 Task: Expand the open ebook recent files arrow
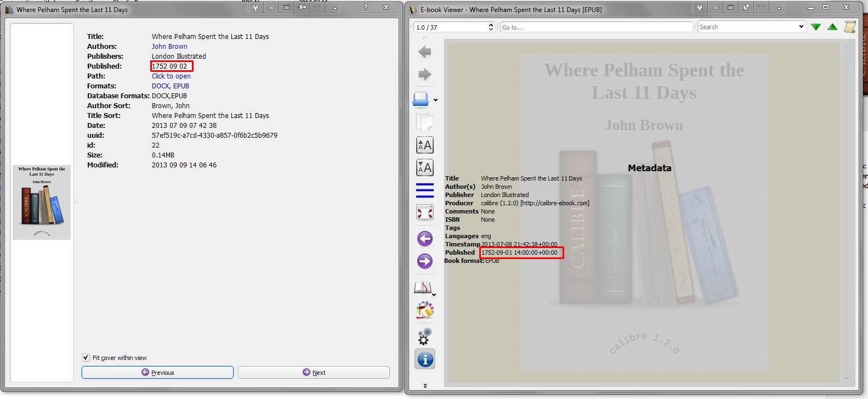coord(435,100)
